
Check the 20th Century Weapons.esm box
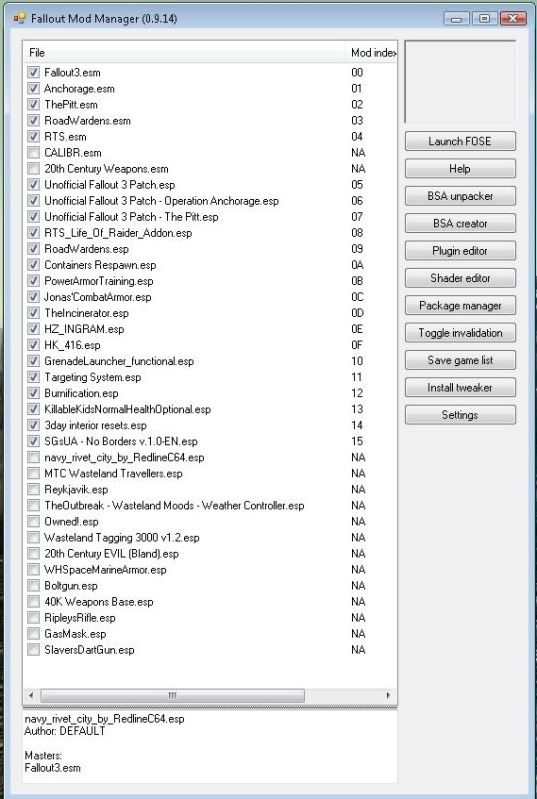point(33,169)
